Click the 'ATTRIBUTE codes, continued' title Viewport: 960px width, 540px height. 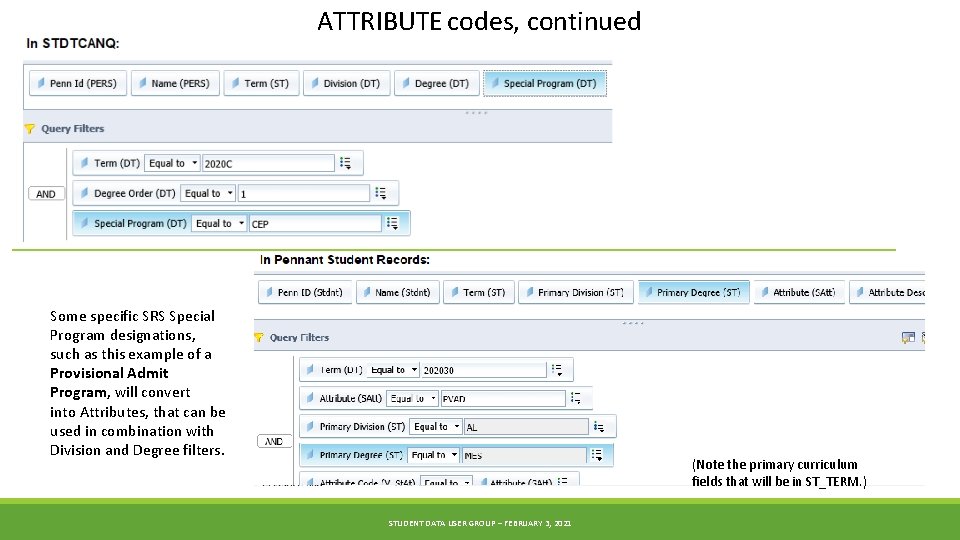(479, 21)
